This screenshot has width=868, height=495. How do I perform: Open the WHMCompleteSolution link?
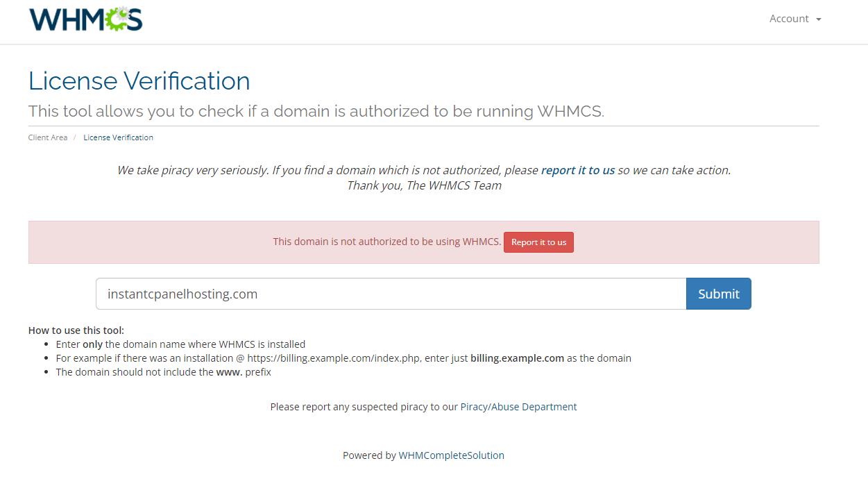(x=451, y=455)
